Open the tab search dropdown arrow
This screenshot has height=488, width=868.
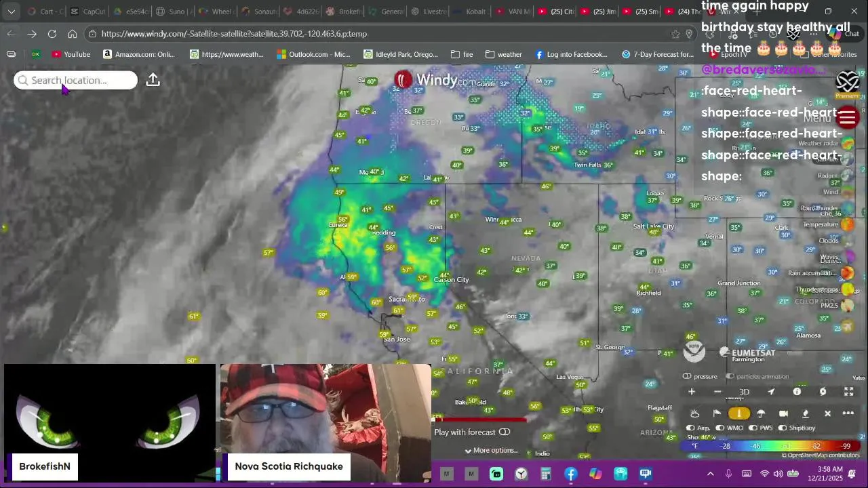(x=11, y=12)
